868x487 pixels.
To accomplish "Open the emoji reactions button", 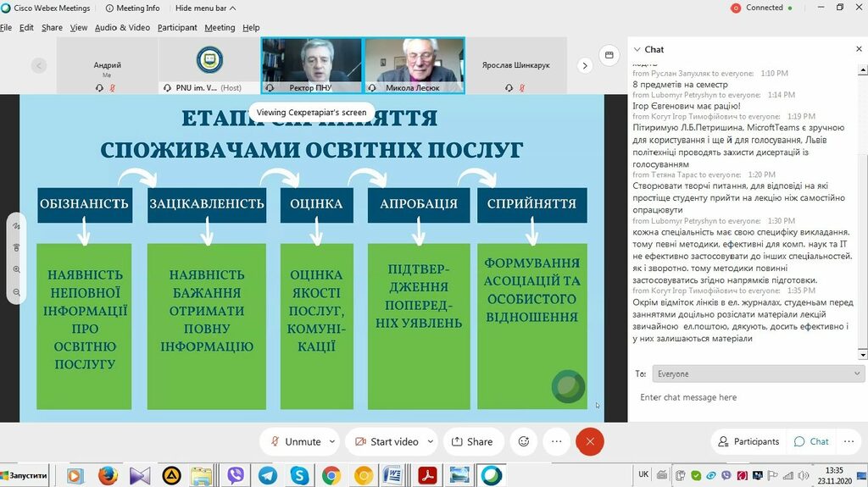I will (524, 441).
